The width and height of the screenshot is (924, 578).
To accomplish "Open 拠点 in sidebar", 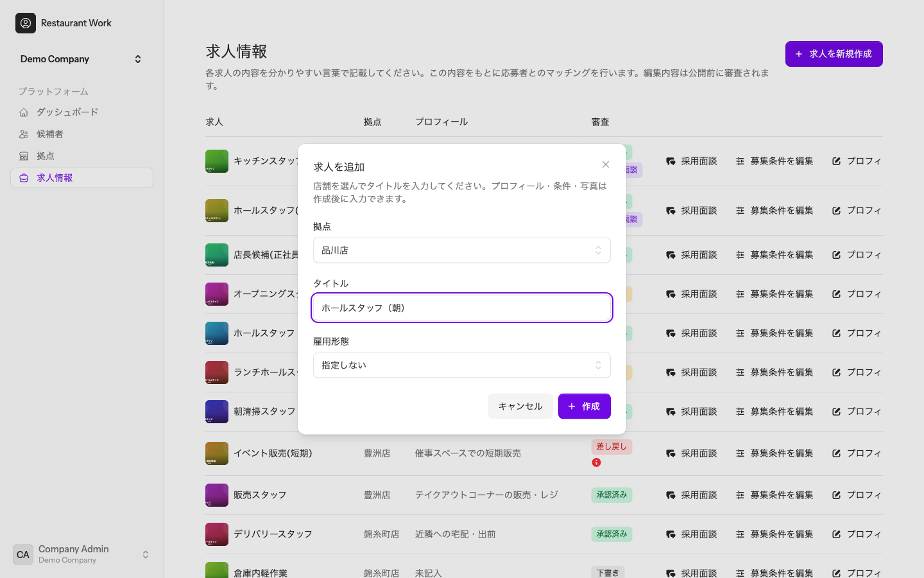I will point(81,155).
